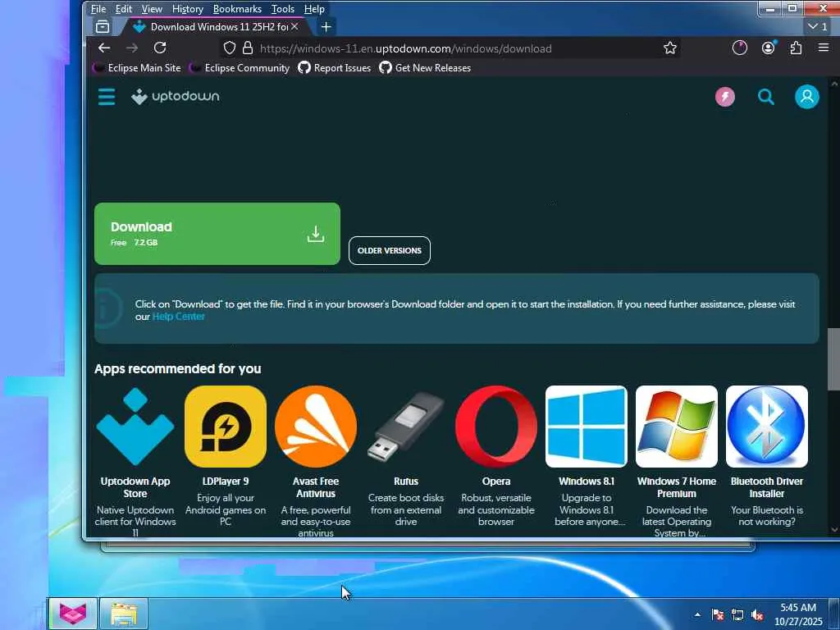Open Eclipse Community bookmark
840x630 pixels.
coord(240,68)
